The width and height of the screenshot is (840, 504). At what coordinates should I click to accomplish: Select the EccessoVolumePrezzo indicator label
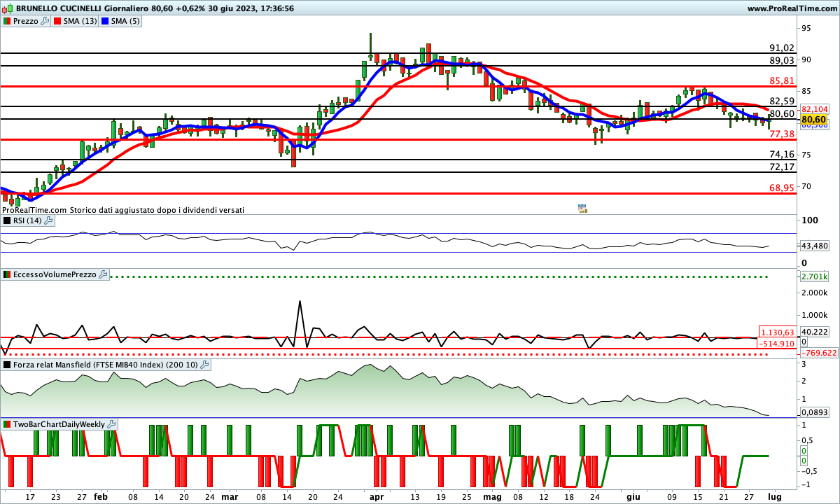click(55, 275)
